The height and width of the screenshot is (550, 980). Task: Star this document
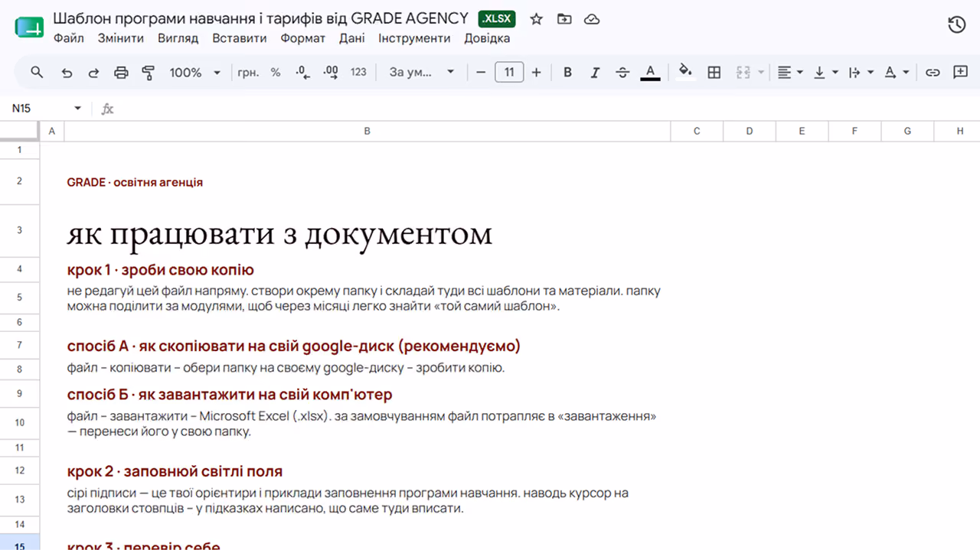click(537, 19)
